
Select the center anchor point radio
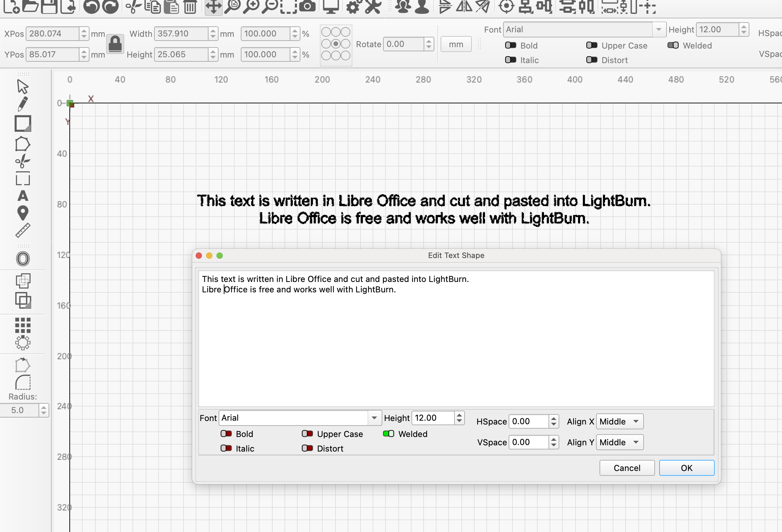tap(336, 44)
